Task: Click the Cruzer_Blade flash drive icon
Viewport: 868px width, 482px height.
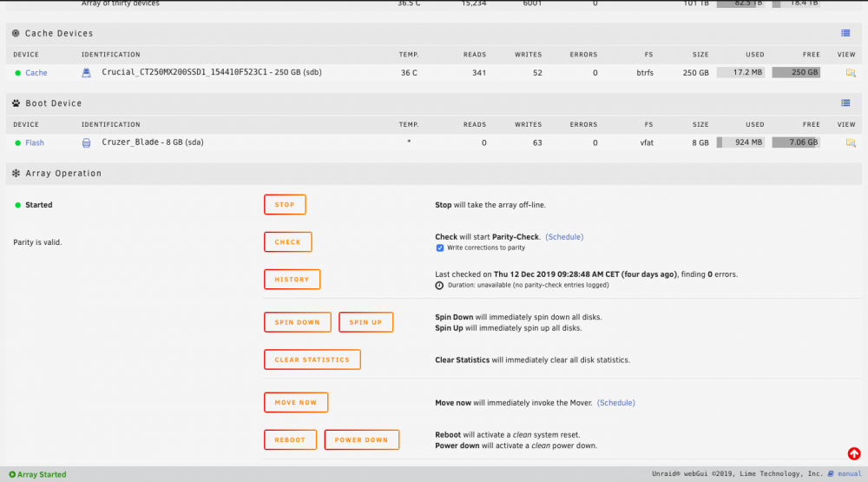Action: pyautogui.click(x=86, y=143)
